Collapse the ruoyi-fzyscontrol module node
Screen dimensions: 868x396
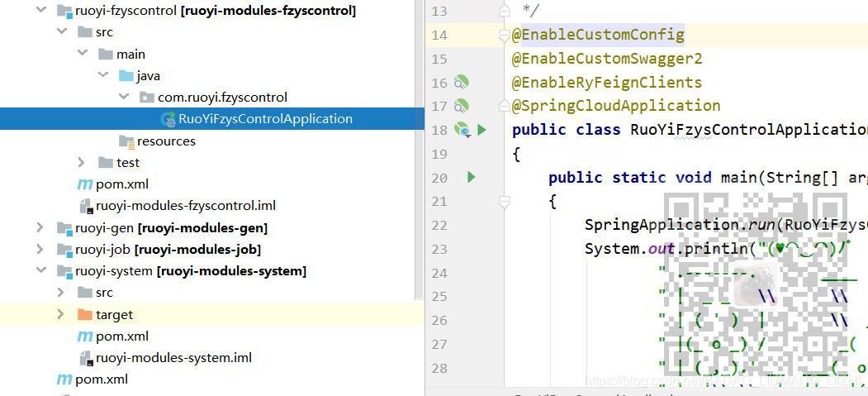pos(41,10)
